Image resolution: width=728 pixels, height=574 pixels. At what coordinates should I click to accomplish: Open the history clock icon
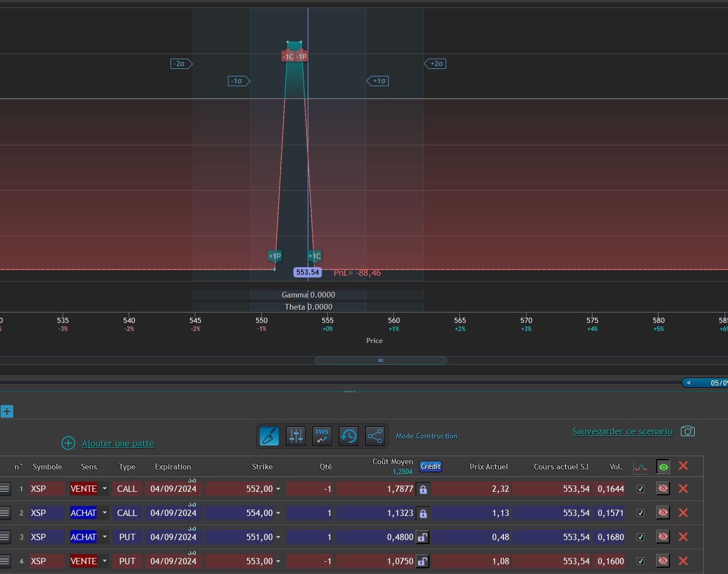click(x=348, y=436)
